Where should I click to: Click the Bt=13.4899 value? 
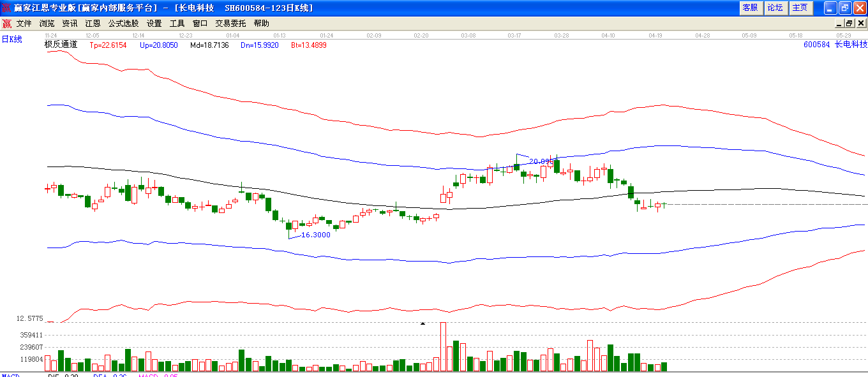pos(309,45)
